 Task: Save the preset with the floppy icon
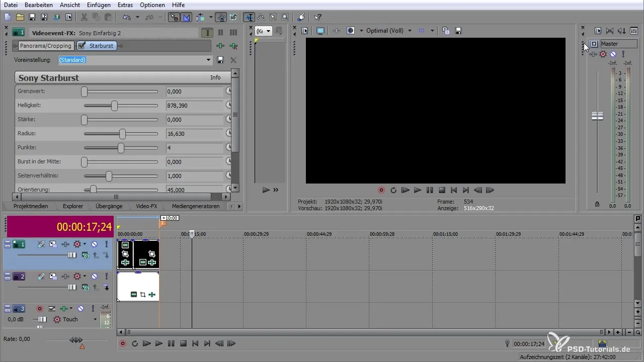220,60
